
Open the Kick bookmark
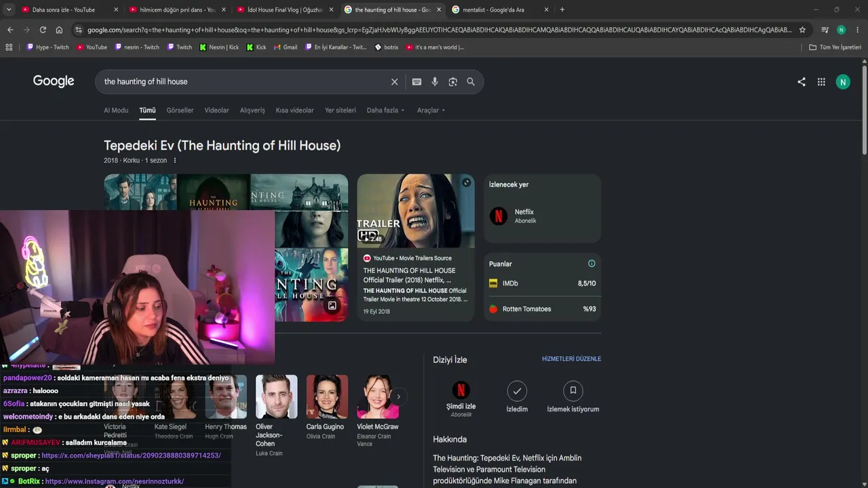point(256,47)
